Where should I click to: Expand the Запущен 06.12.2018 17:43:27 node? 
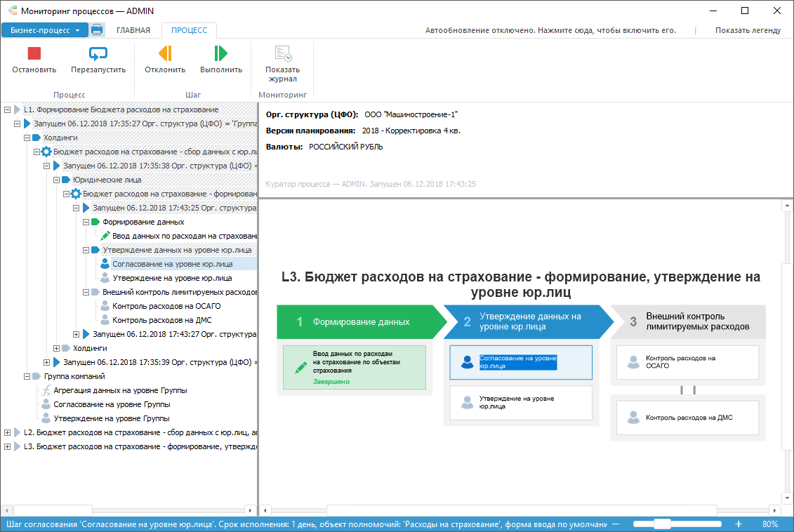tap(76, 334)
